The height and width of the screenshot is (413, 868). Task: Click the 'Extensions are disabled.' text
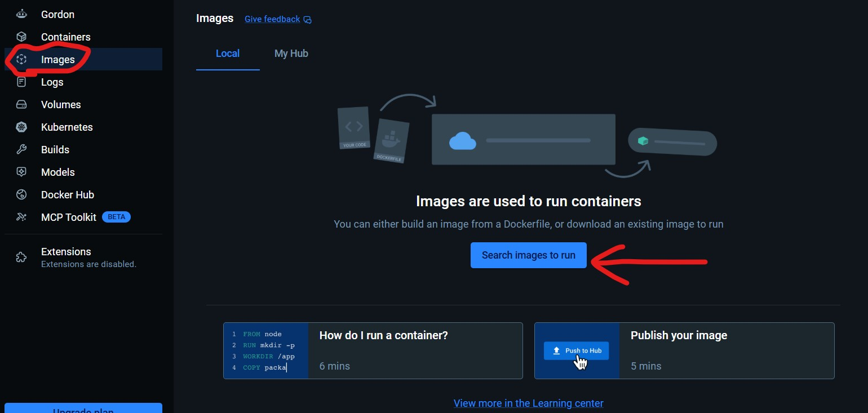tap(88, 264)
